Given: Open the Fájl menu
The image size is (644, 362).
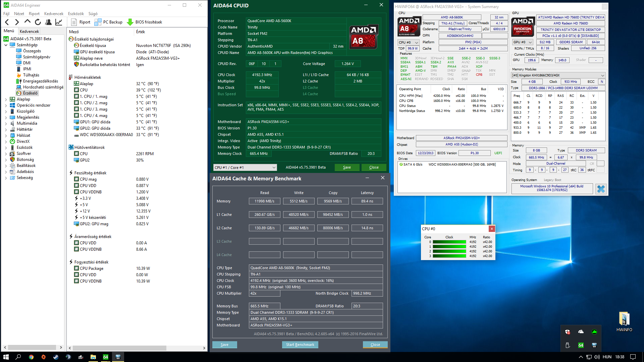Looking at the screenshot, I should click(x=6, y=14).
